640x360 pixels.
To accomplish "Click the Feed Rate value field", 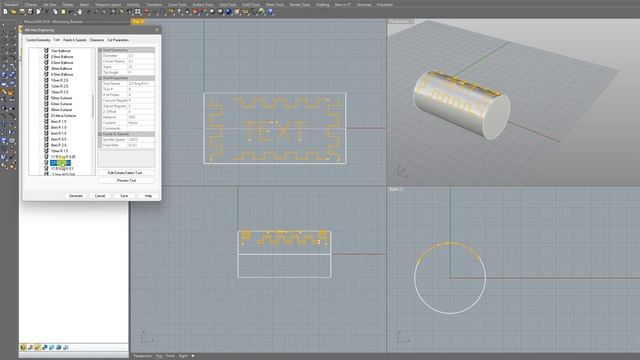I will [141, 145].
